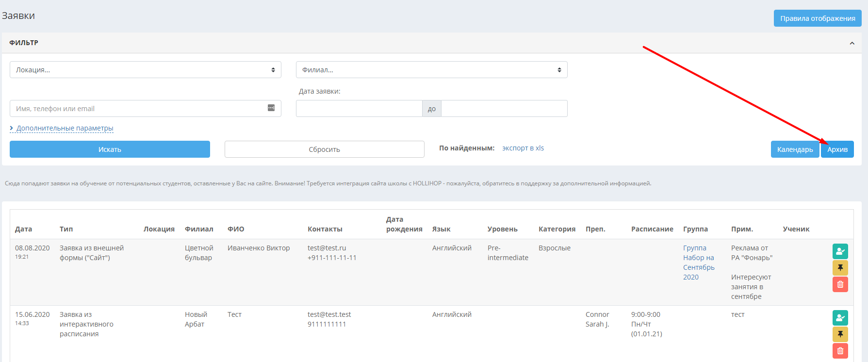This screenshot has height=362, width=868.
Task: Open the Группа Набор на Сентябрь 2020 link
Action: tap(699, 263)
